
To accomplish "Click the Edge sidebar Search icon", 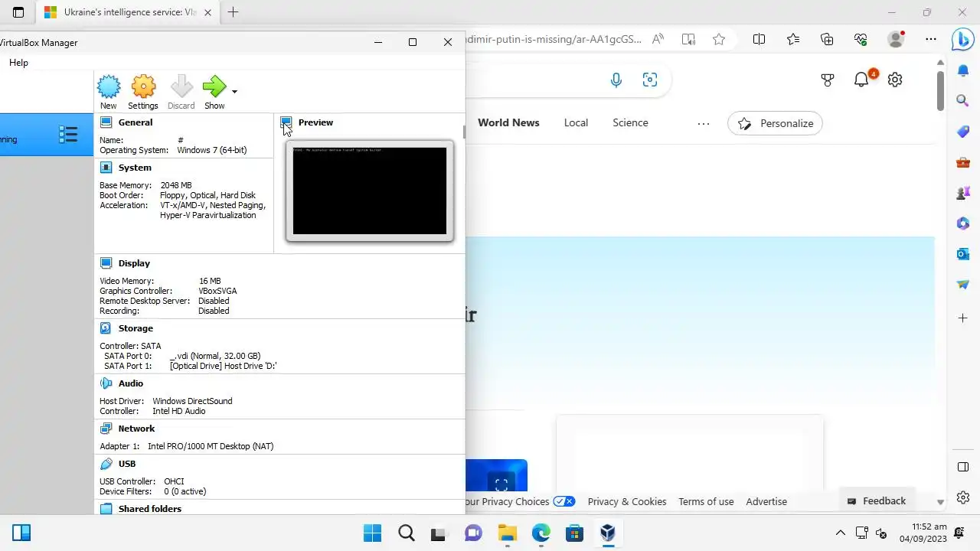I will (963, 101).
